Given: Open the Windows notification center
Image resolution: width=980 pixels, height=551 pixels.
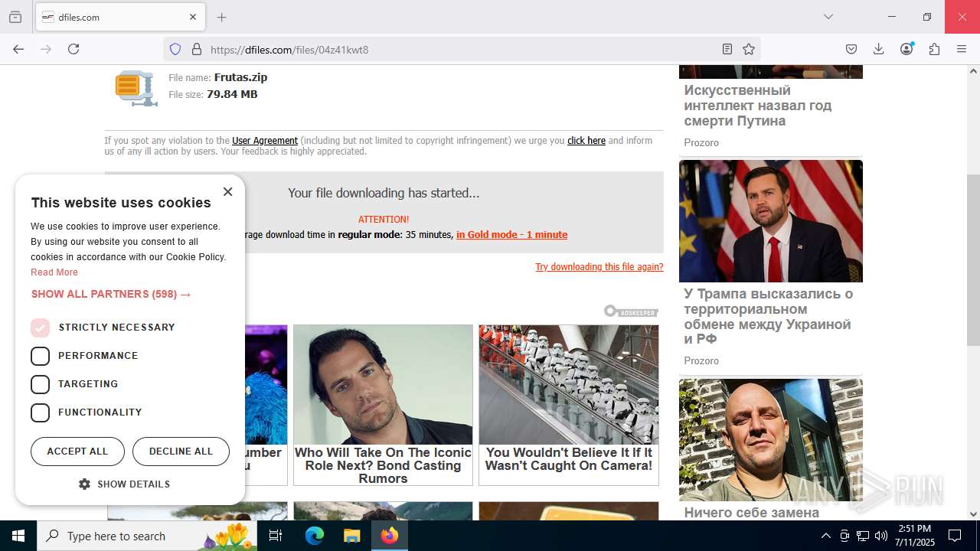Looking at the screenshot, I should click(955, 536).
